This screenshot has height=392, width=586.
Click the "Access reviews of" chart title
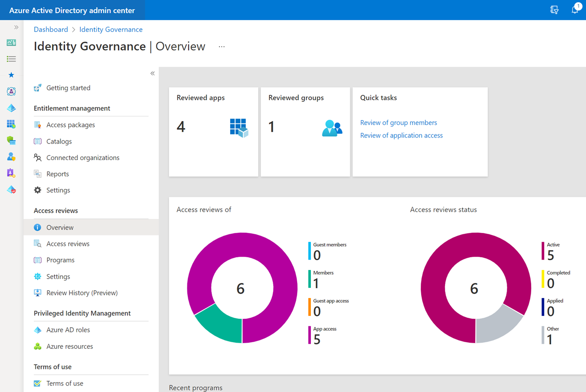coord(204,209)
